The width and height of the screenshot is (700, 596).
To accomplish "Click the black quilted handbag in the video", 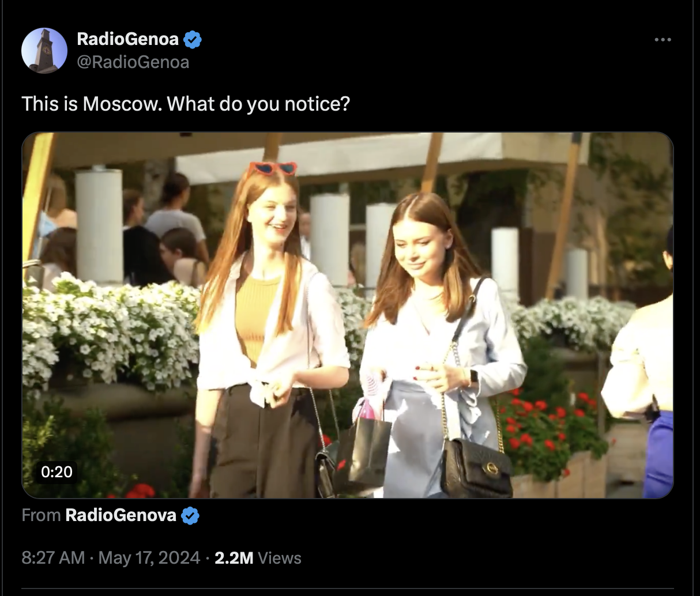I will pos(477,466).
